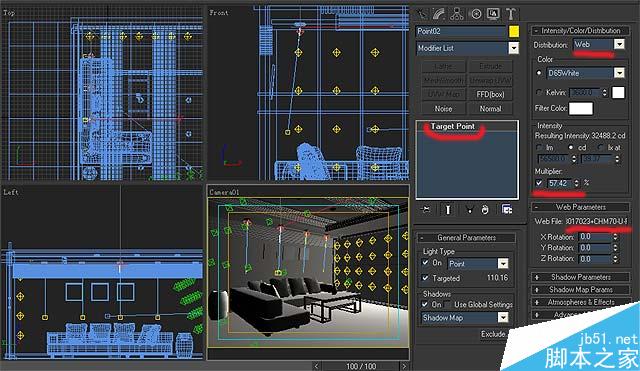Viewport: 640px width, 371px height.
Task: Activate the Top viewport label
Action: click(9, 13)
